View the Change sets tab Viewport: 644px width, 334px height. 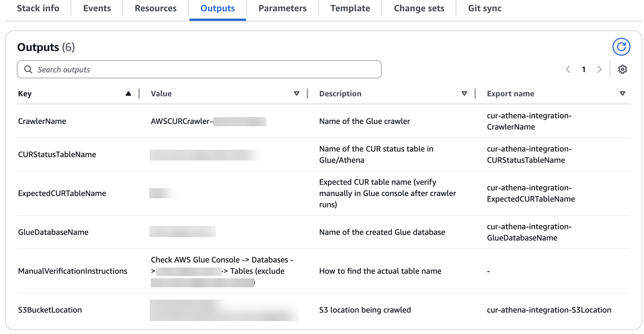point(419,8)
